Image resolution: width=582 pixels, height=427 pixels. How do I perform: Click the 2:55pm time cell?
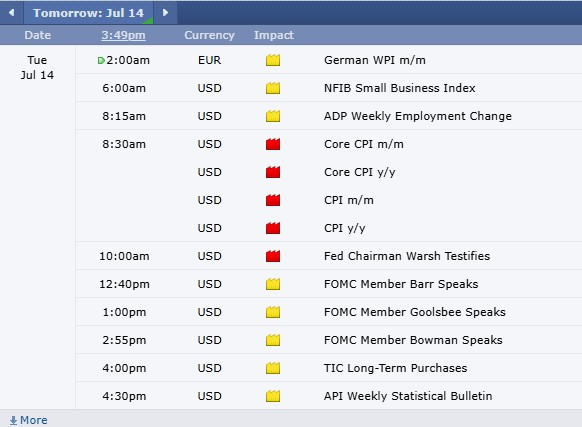click(124, 340)
